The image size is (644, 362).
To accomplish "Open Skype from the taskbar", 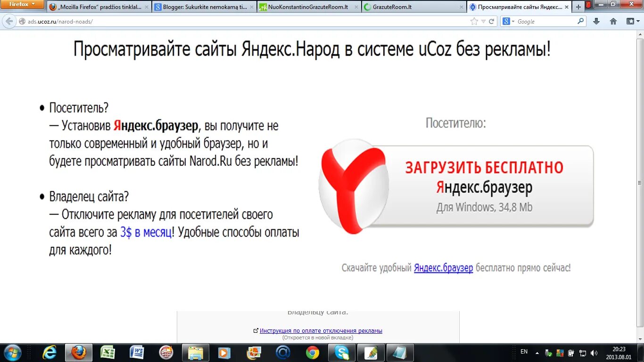I will click(342, 353).
